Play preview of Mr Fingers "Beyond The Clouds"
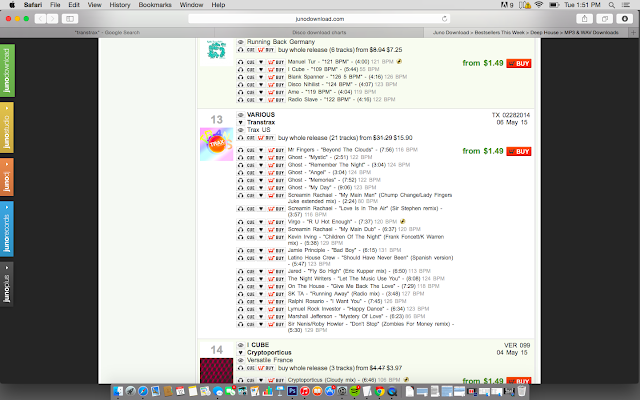Image resolution: width=640 pixels, height=400 pixels. click(x=240, y=150)
